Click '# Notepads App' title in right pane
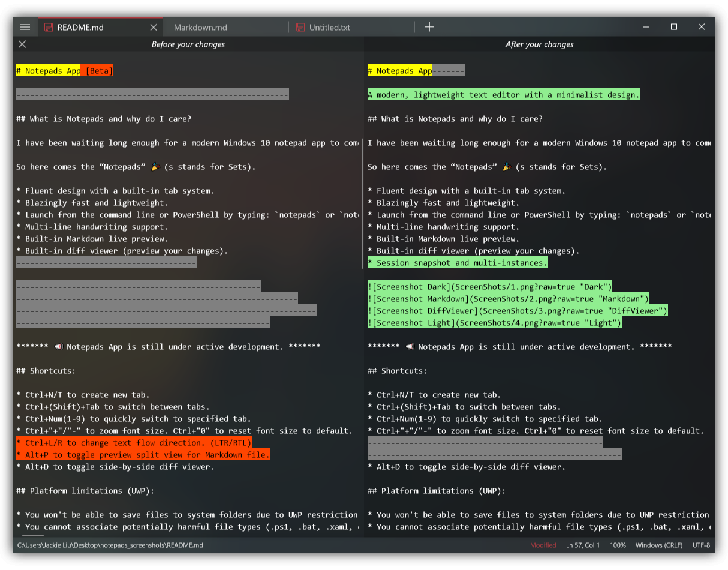This screenshot has width=728, height=570. 400,71
